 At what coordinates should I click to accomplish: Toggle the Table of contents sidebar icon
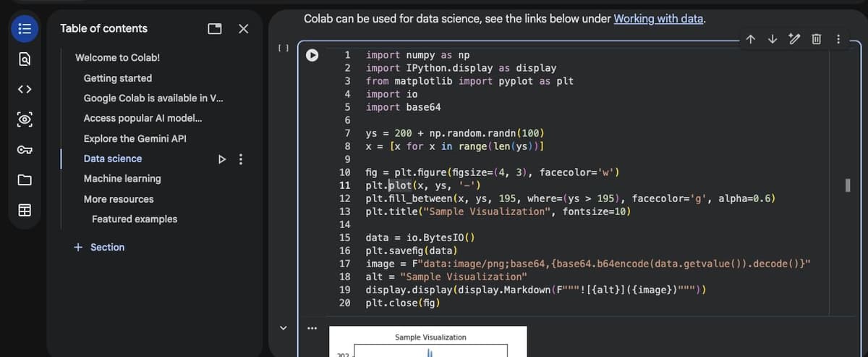pos(23,29)
